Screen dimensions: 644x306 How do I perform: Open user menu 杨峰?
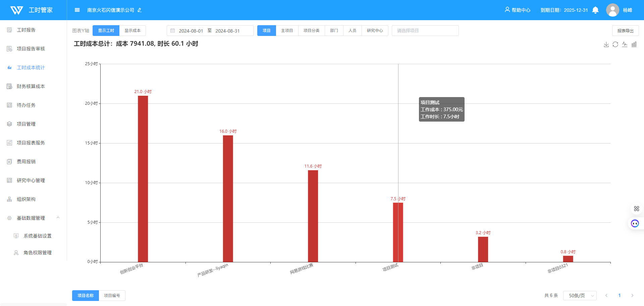[x=628, y=10]
